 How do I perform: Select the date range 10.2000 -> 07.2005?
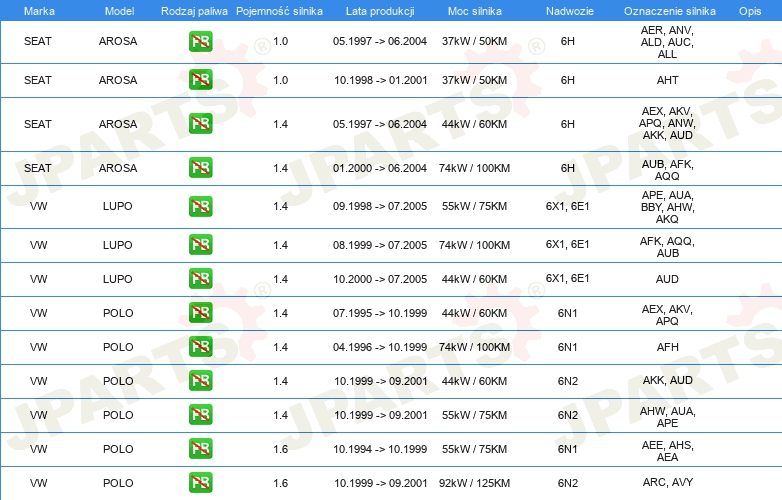[380, 279]
